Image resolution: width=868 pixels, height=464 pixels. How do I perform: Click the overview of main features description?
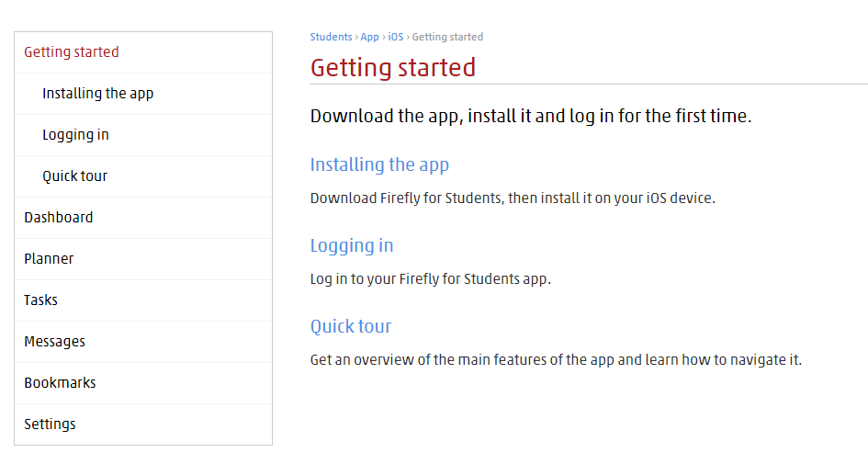click(556, 360)
